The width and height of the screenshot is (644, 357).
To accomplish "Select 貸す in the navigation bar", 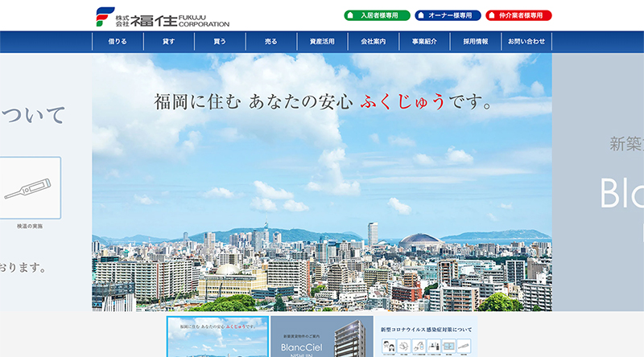I will pos(169,42).
